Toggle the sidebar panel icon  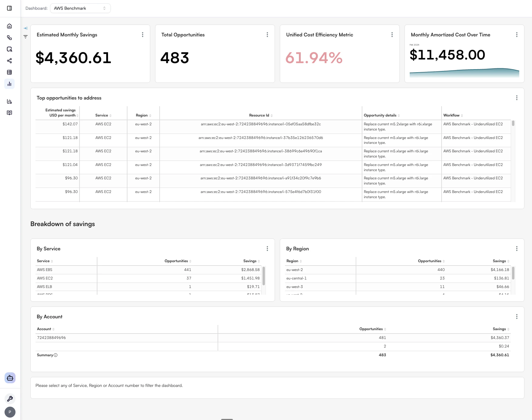point(9,8)
